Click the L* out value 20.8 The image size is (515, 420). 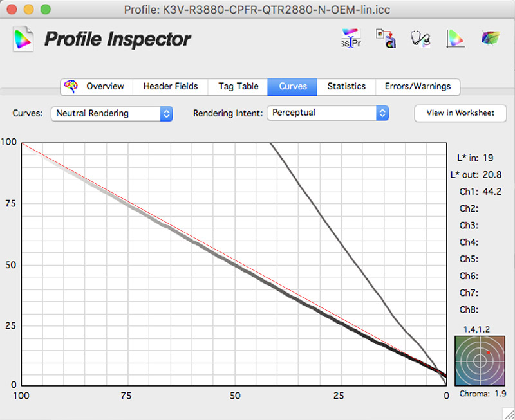click(492, 175)
